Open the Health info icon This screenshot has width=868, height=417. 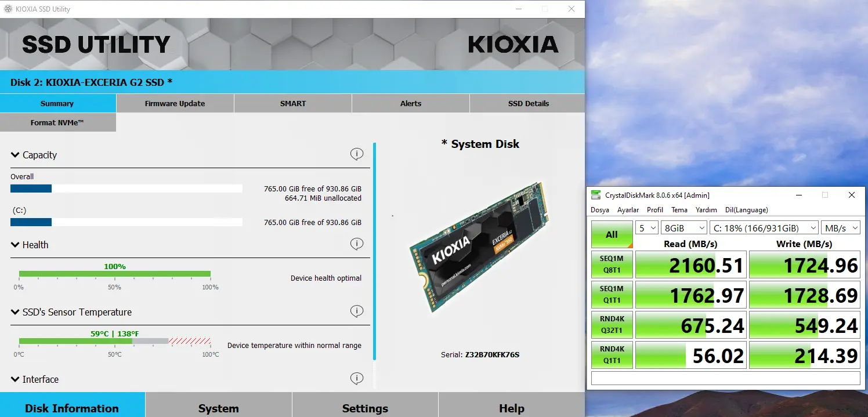tap(357, 244)
